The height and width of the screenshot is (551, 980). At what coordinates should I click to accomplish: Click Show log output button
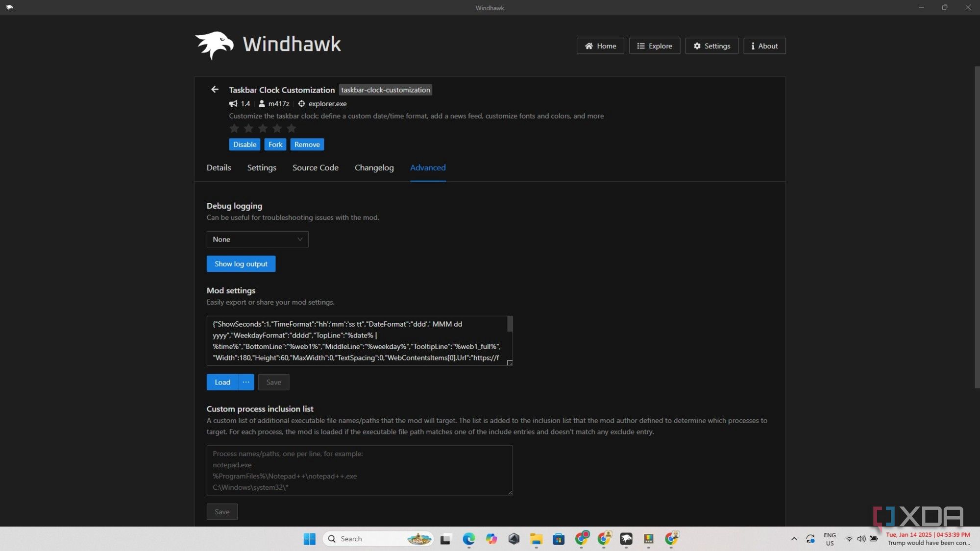tap(241, 264)
